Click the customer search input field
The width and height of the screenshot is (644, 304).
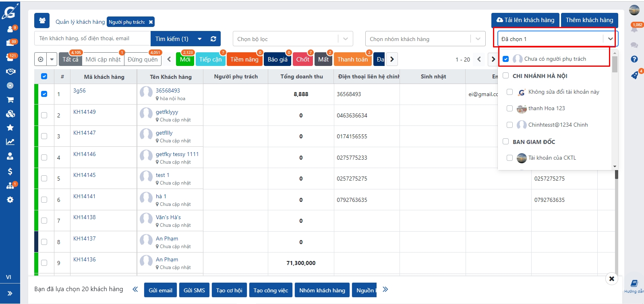tap(93, 39)
